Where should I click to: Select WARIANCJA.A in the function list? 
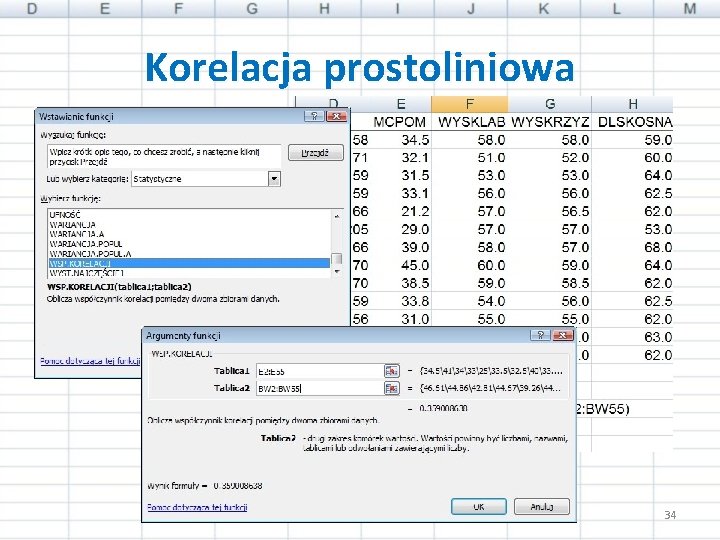(189, 234)
